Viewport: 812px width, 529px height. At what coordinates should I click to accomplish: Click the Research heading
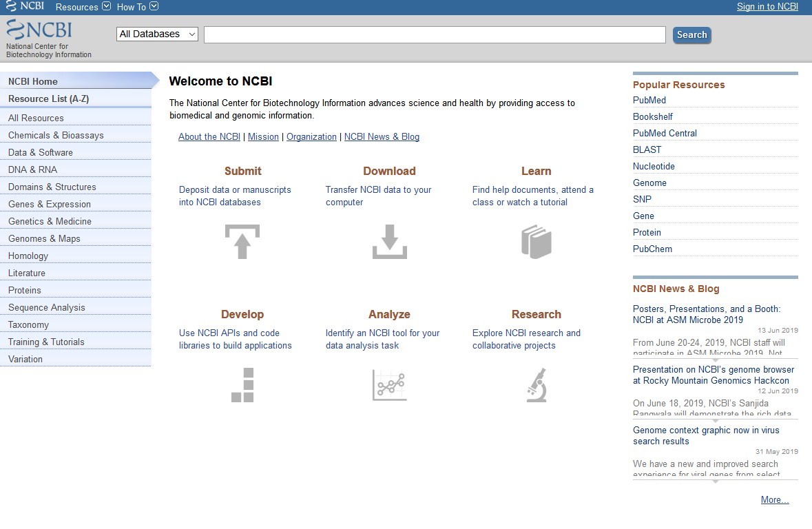click(536, 315)
